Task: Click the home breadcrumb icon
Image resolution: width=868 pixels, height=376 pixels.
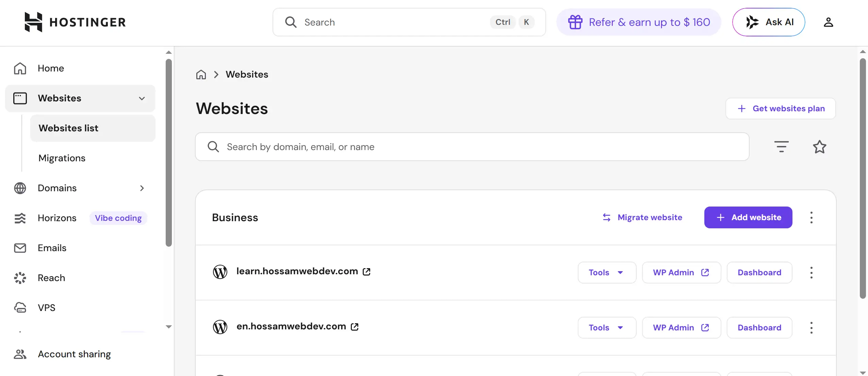Action: pyautogui.click(x=201, y=75)
